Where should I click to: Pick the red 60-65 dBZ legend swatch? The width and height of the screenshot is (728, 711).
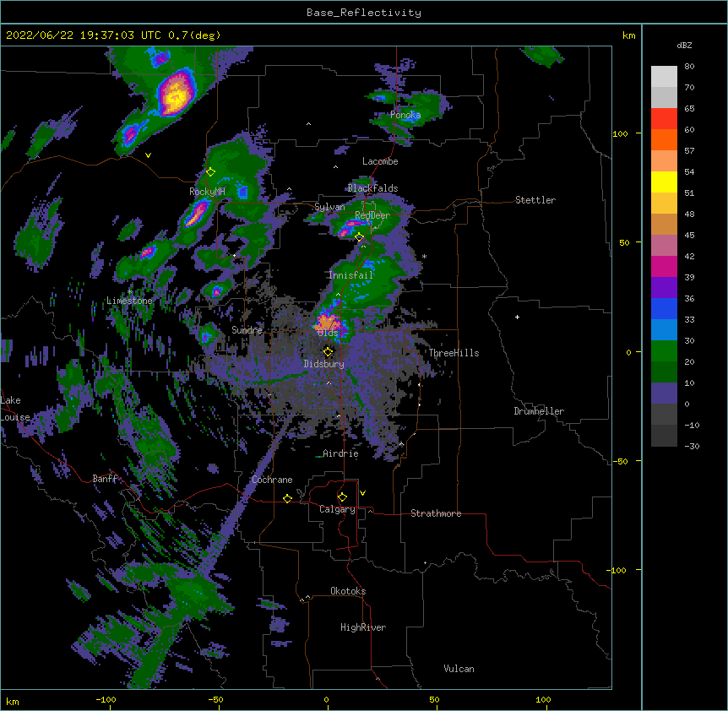tap(664, 119)
